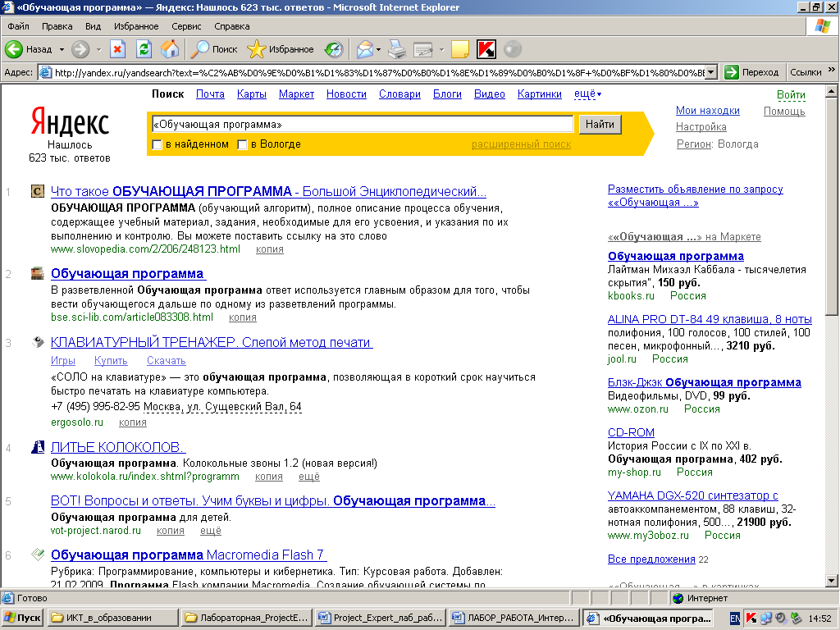The width and height of the screenshot is (840, 630).
Task: Open the 'Мои находки' link
Action: coord(708,111)
